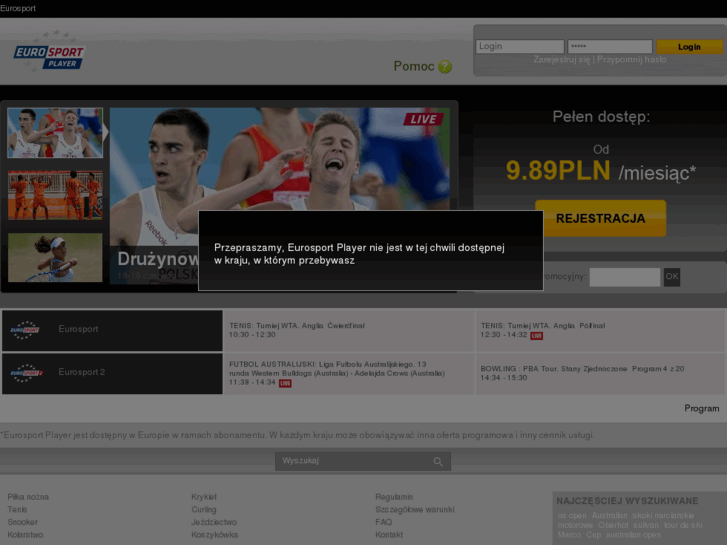
Task: Open the Jeździectwo footer link
Action: point(214,522)
